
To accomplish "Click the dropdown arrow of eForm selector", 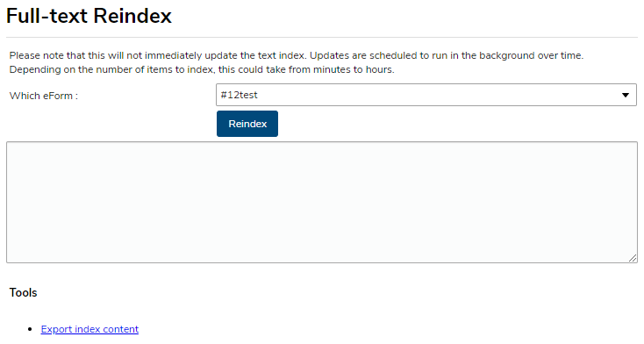I will (x=625, y=95).
